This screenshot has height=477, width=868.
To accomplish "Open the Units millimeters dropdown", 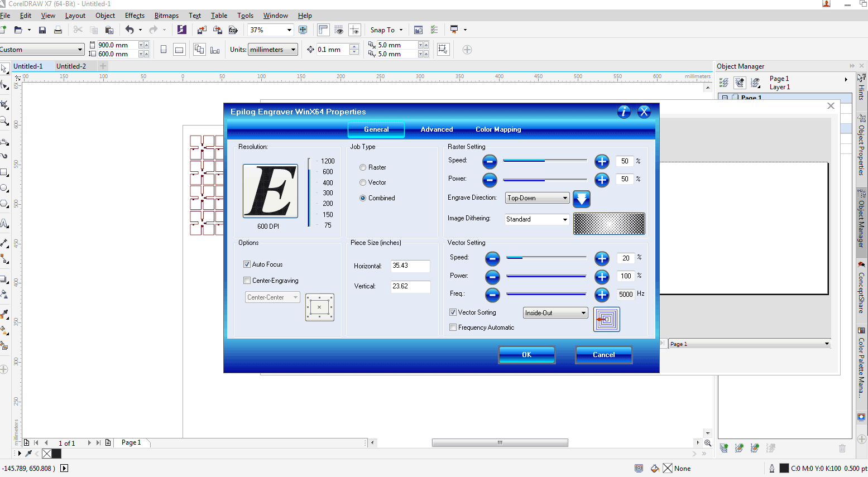I will click(x=272, y=50).
